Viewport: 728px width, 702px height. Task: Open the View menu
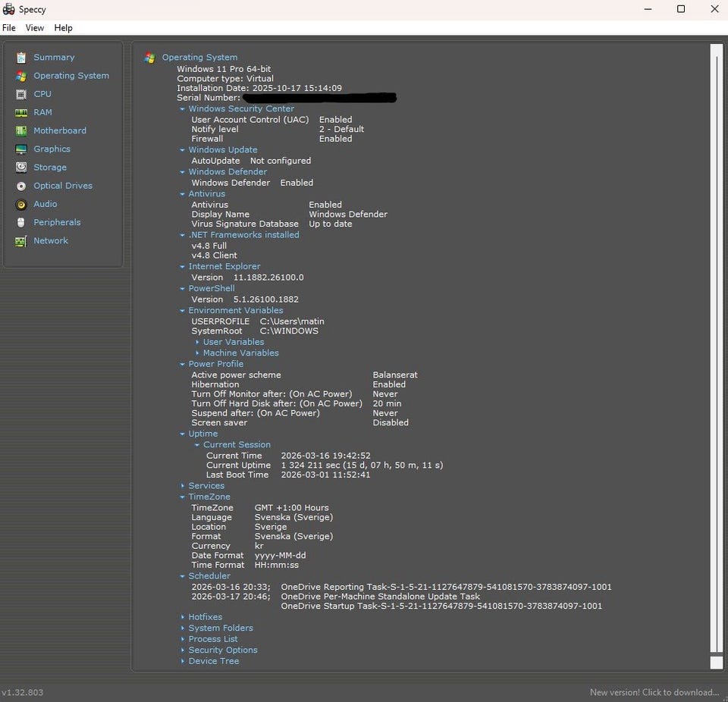coord(35,28)
